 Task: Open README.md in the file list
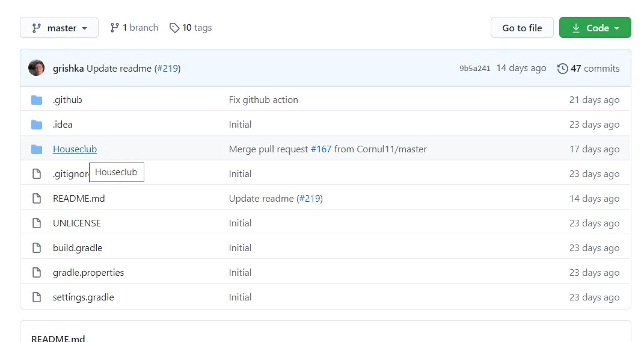[x=79, y=199]
